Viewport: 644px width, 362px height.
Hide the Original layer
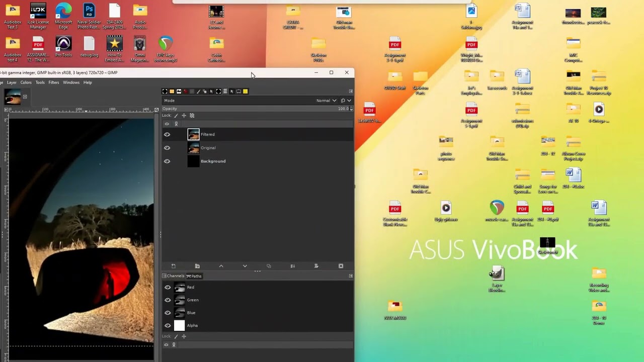(x=167, y=148)
